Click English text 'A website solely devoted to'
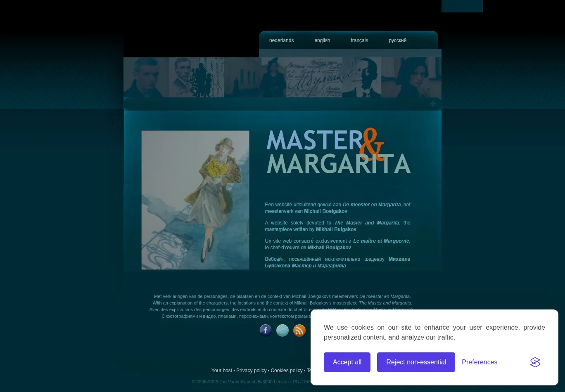 (337, 226)
